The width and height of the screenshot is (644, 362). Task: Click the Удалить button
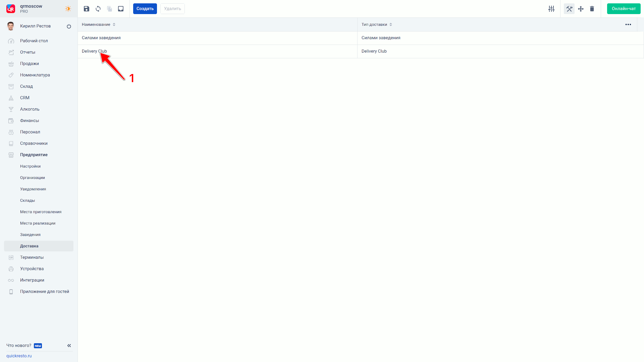pos(172,9)
